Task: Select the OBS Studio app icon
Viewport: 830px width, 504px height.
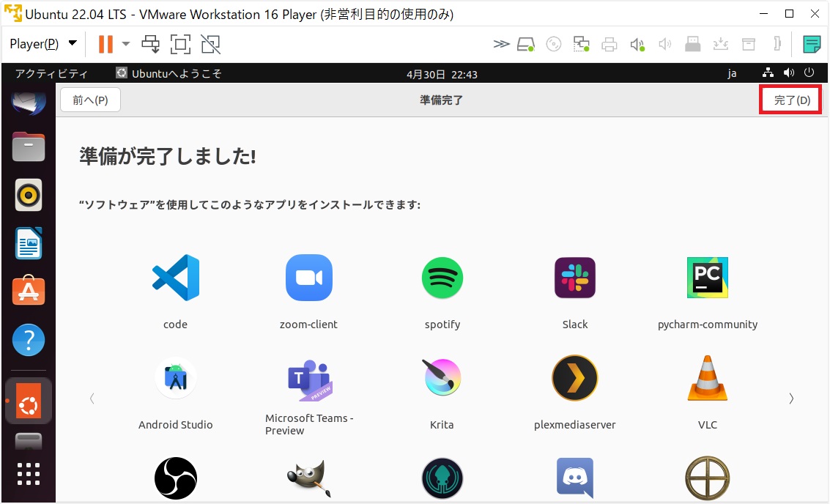Action: pyautogui.click(x=176, y=478)
